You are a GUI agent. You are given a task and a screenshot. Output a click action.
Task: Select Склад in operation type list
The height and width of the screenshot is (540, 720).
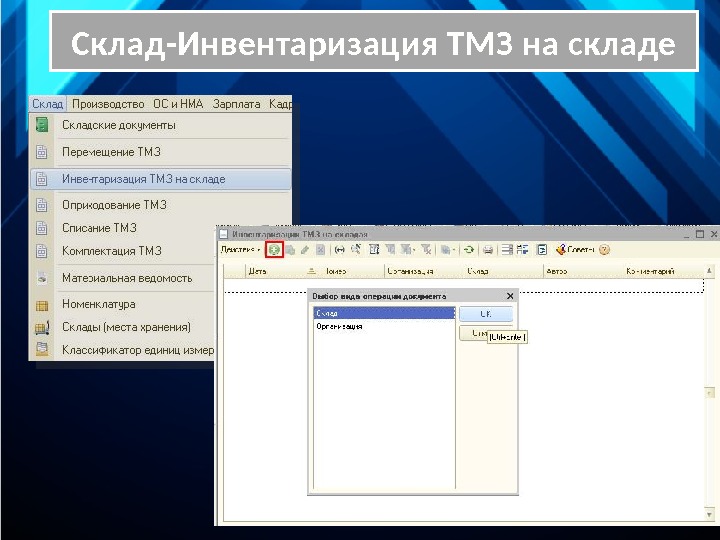point(384,313)
